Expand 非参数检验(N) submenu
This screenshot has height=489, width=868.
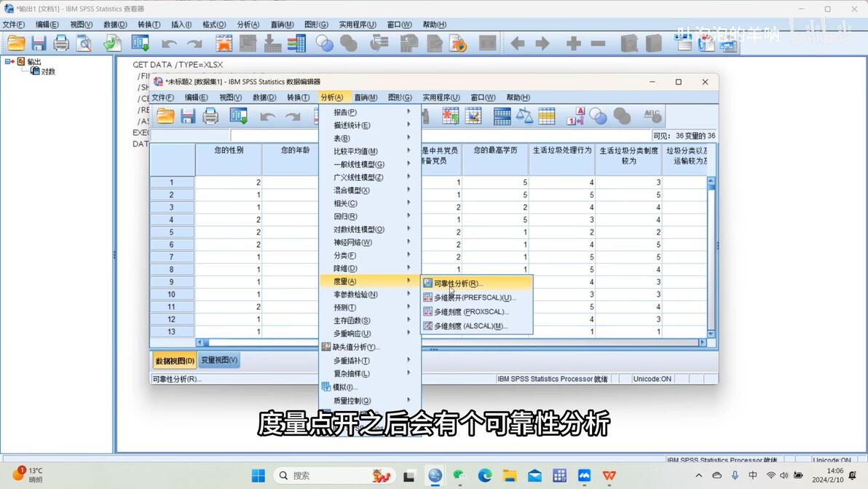[x=370, y=294]
